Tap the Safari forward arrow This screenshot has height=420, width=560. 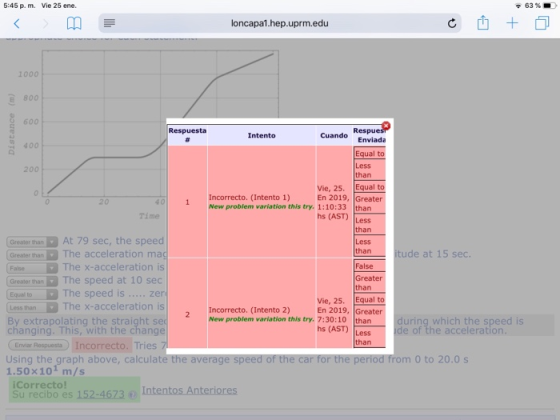click(45, 24)
